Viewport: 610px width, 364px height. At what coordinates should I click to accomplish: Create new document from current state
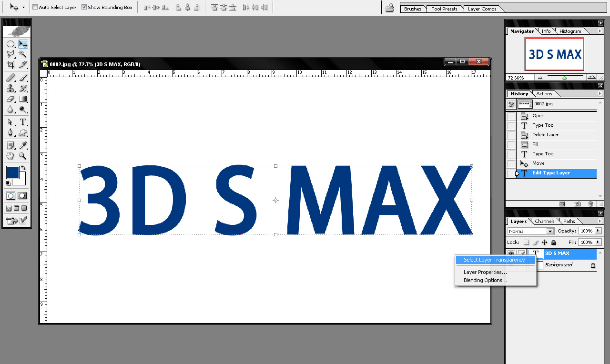[562, 204]
